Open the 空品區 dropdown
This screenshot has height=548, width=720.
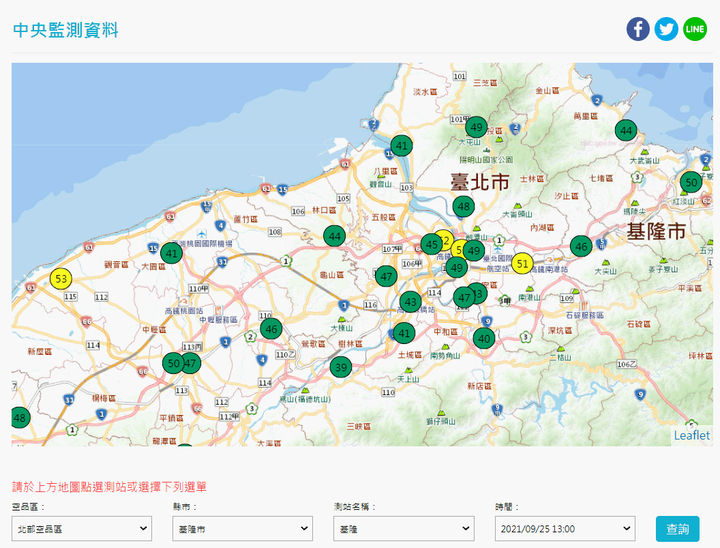[x=82, y=529]
